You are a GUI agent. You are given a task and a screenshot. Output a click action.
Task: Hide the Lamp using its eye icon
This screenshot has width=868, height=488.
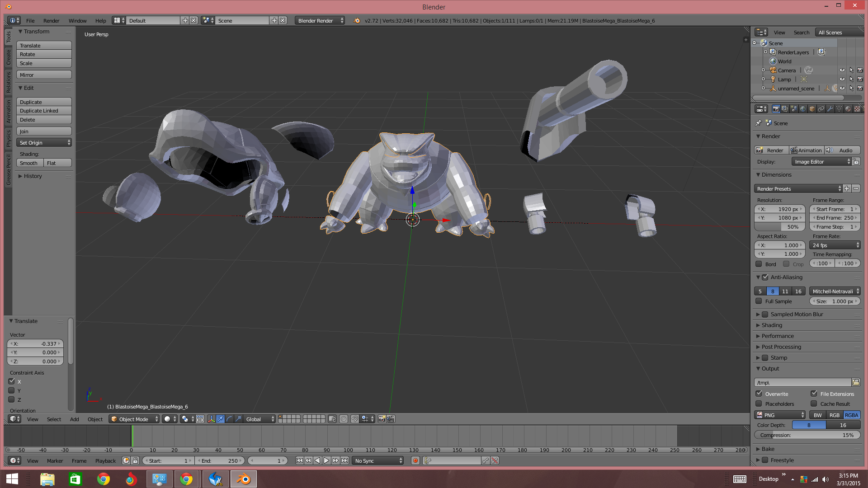(x=842, y=79)
